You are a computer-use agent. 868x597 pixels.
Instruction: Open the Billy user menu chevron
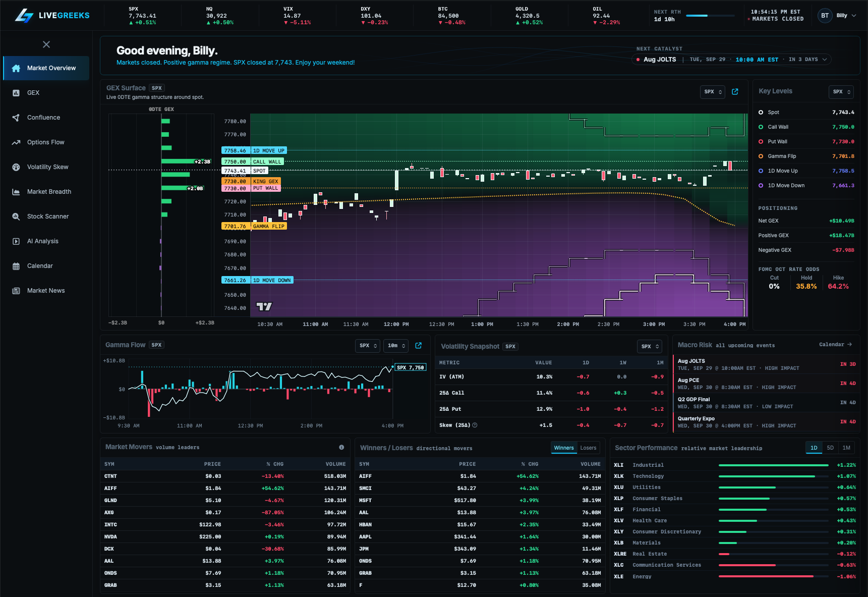pyautogui.click(x=854, y=16)
